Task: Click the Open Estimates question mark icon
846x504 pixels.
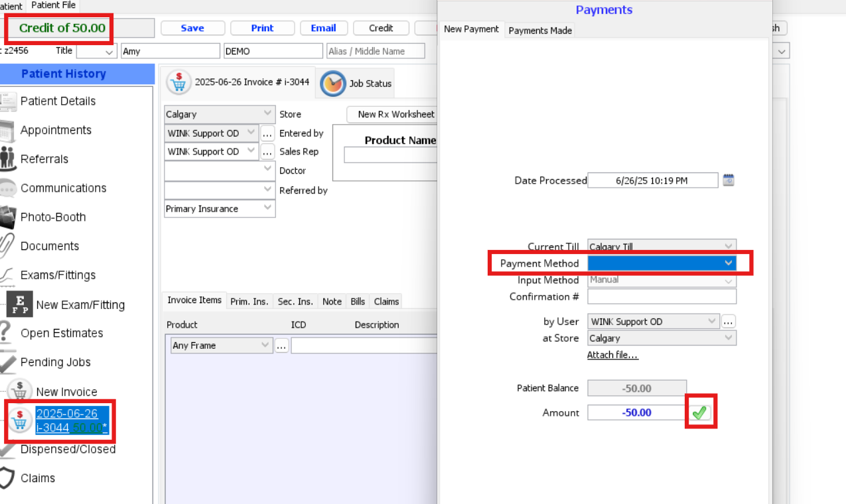Action: click(x=6, y=333)
